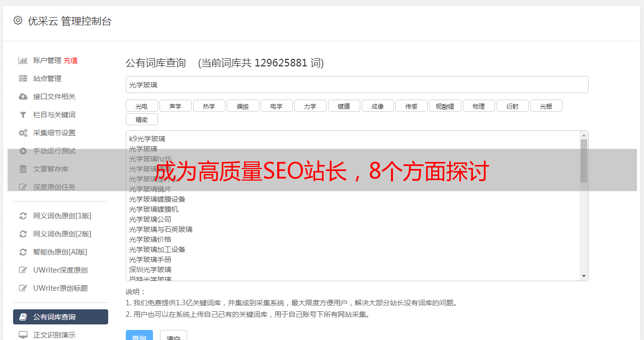Image resolution: width=644 pixels, height=340 pixels.
Task: Click the refresh icon for 同义词伪原创[2版]
Action: point(23,234)
